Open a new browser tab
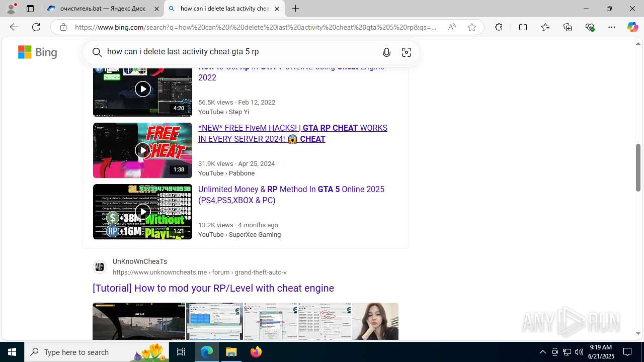644x362 pixels. pyautogui.click(x=296, y=9)
